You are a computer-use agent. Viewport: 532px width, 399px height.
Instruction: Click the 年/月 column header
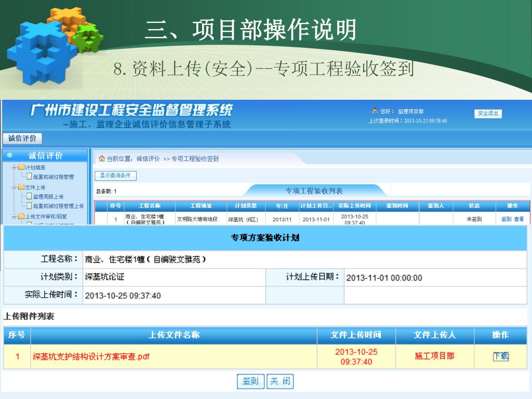tap(282, 206)
